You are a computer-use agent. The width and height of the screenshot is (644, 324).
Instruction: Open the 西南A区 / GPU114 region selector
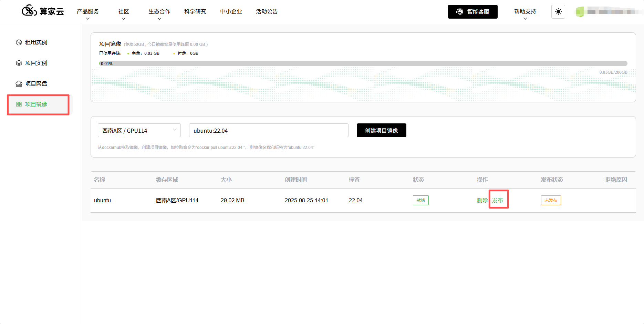point(139,130)
